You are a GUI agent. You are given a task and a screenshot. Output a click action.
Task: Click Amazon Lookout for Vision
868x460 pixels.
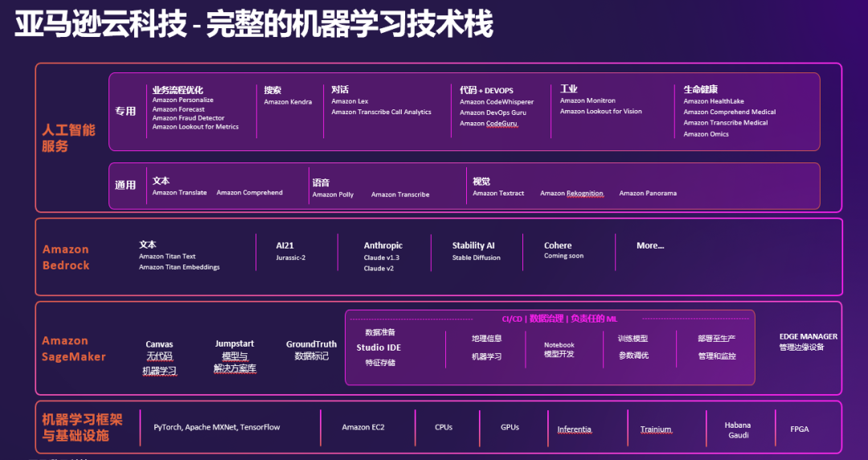tap(600, 112)
